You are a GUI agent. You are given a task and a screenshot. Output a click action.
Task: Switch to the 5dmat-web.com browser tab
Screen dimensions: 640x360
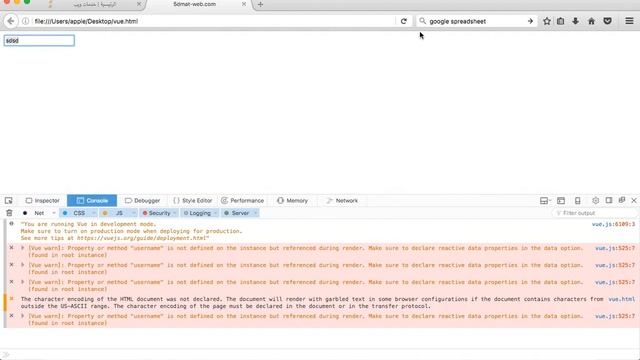199,4
